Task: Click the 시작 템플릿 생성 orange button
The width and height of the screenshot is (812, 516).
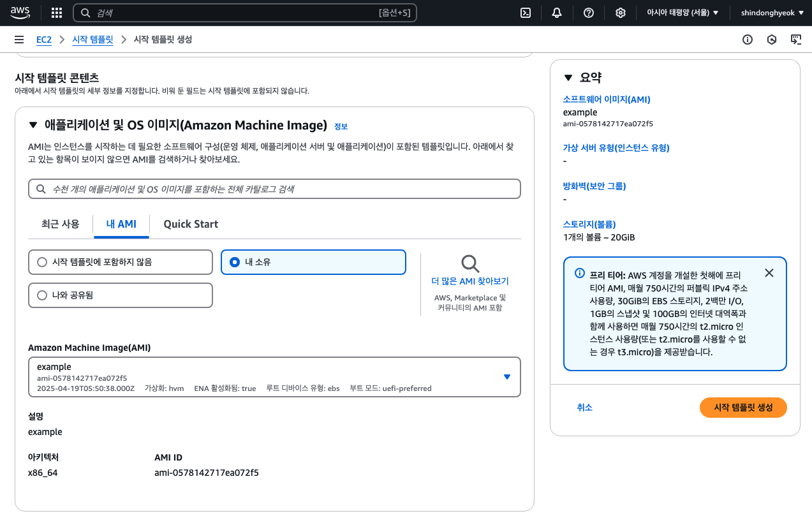Action: 743,408
